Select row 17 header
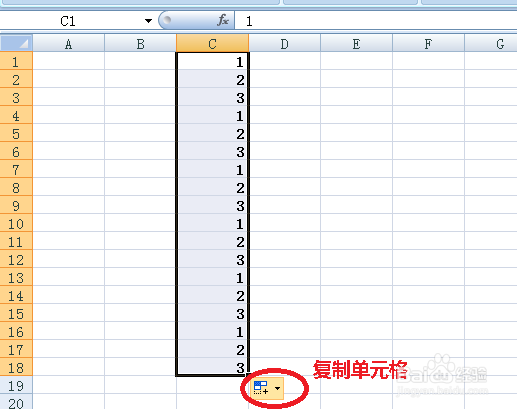 (x=16, y=349)
